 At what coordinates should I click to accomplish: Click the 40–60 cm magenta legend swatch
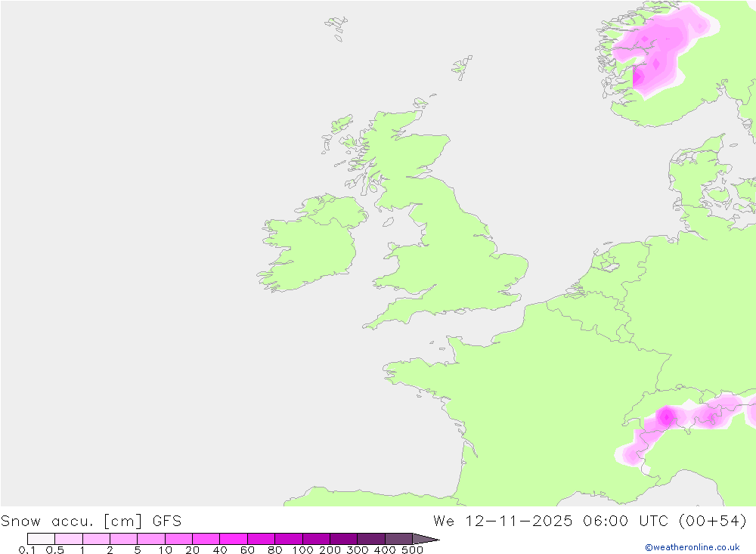coord(234,539)
